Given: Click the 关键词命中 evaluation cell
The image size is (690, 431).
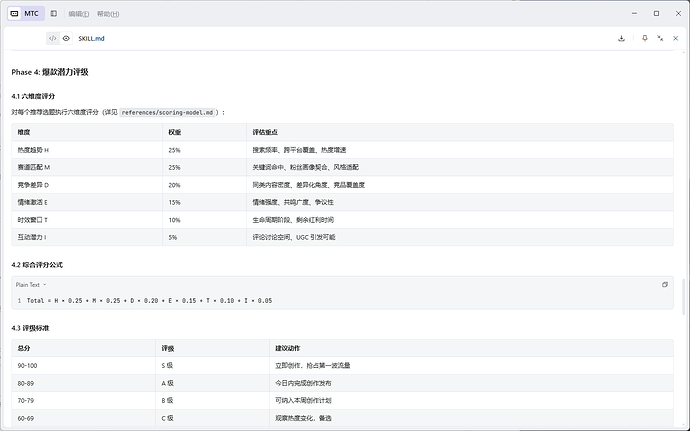Looking at the screenshot, I should pos(460,167).
